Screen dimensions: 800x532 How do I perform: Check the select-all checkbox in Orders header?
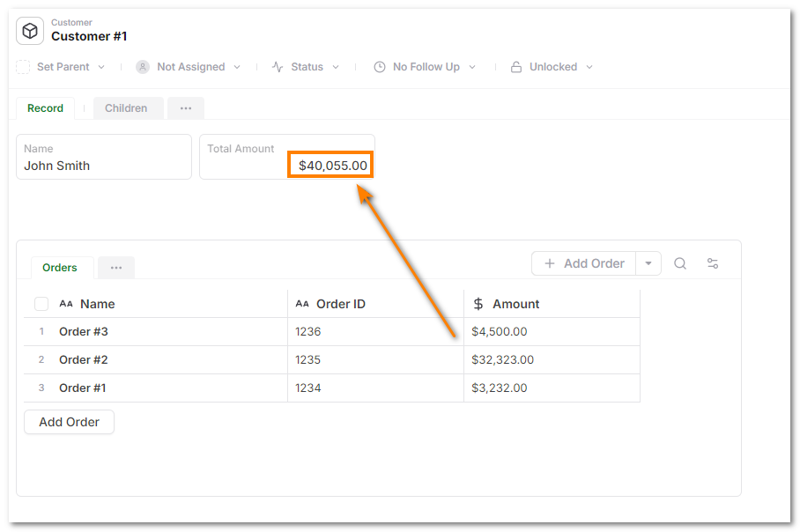click(41, 304)
